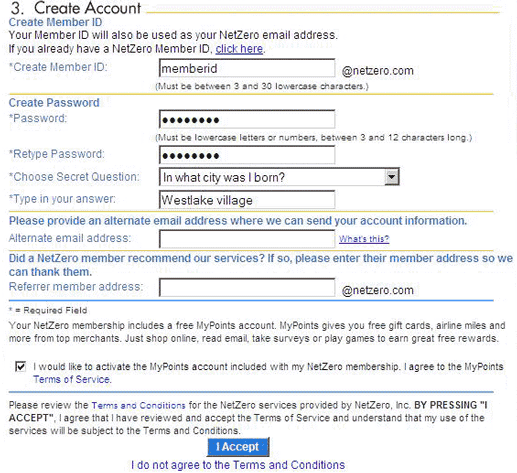Focus the Alternate email address field
Screen dimensions: 517x473
[x=247, y=239]
